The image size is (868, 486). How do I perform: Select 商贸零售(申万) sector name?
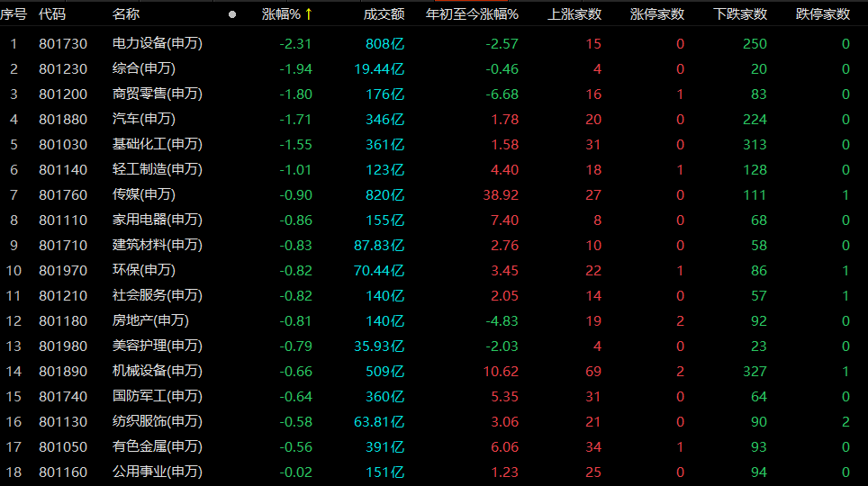(158, 94)
